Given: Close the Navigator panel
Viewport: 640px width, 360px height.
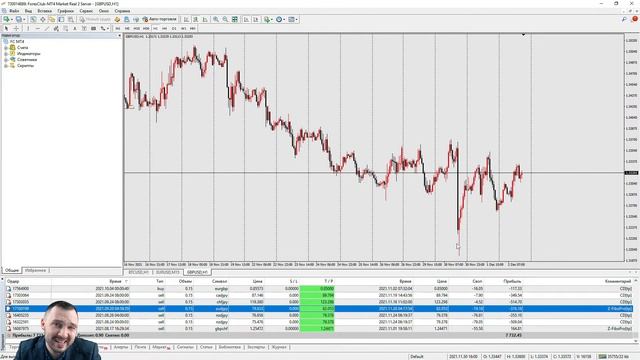Looking at the screenshot, I should tap(119, 36).
